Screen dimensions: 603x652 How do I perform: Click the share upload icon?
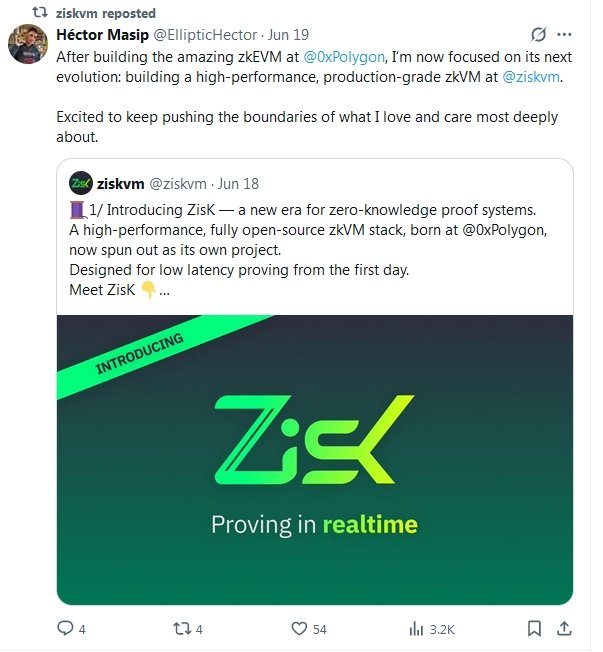pos(564,628)
